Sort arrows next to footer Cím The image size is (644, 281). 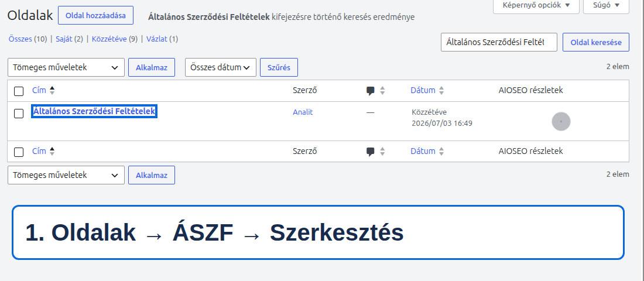(x=52, y=151)
